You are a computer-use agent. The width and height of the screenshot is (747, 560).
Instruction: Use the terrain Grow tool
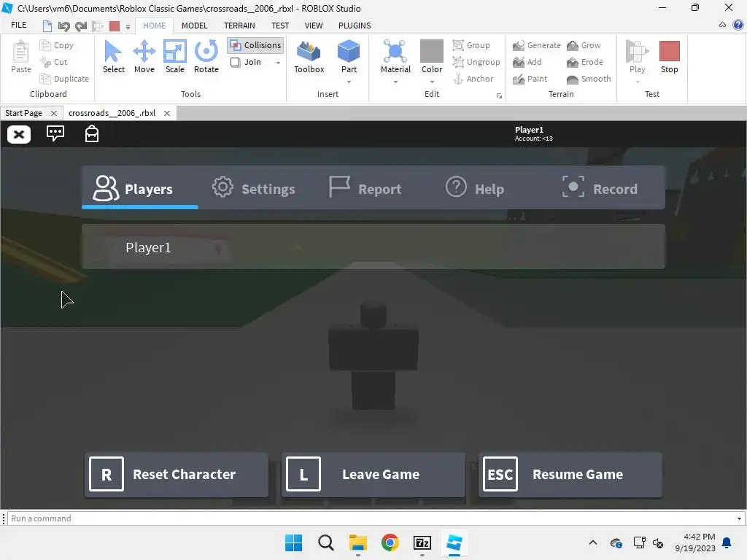[x=584, y=45]
